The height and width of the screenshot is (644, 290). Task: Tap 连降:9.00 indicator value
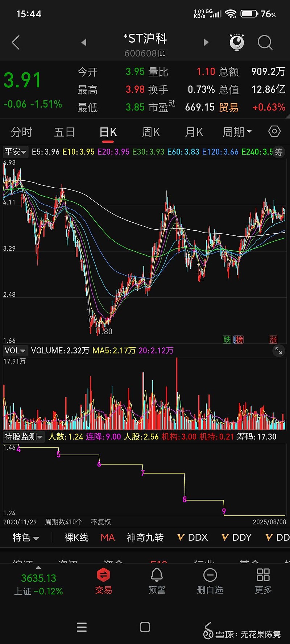(x=103, y=437)
